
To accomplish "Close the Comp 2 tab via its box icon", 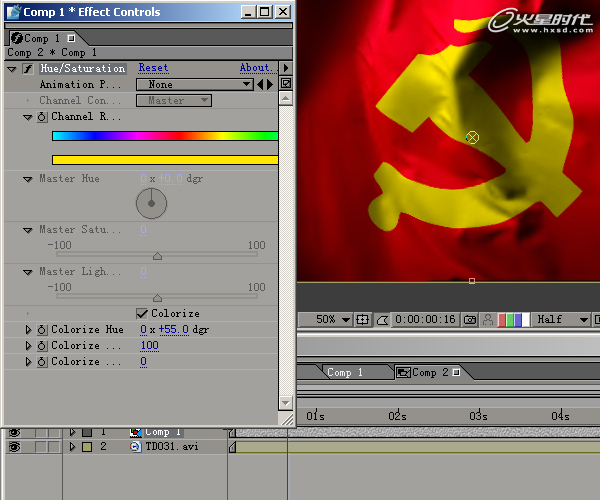I will (456, 372).
